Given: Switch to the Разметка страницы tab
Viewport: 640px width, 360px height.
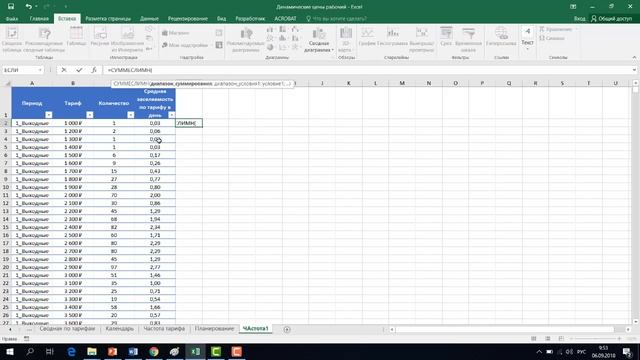Looking at the screenshot, I should (108, 19).
